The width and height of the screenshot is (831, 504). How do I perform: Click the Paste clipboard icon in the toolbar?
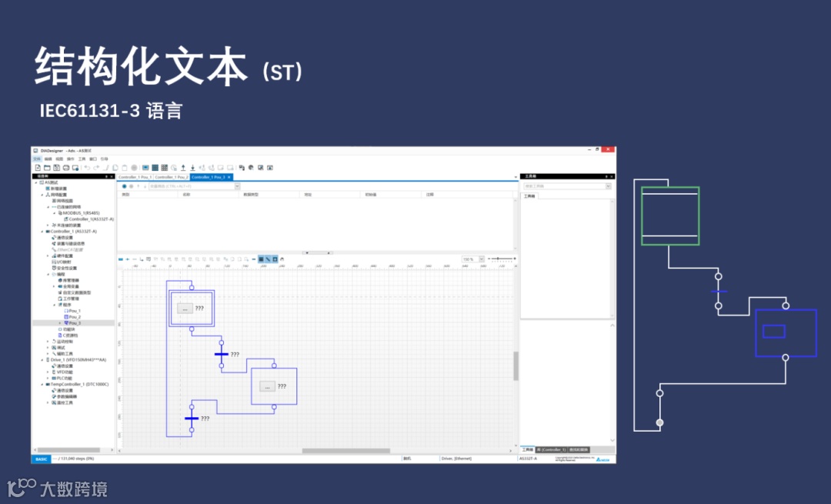point(124,168)
